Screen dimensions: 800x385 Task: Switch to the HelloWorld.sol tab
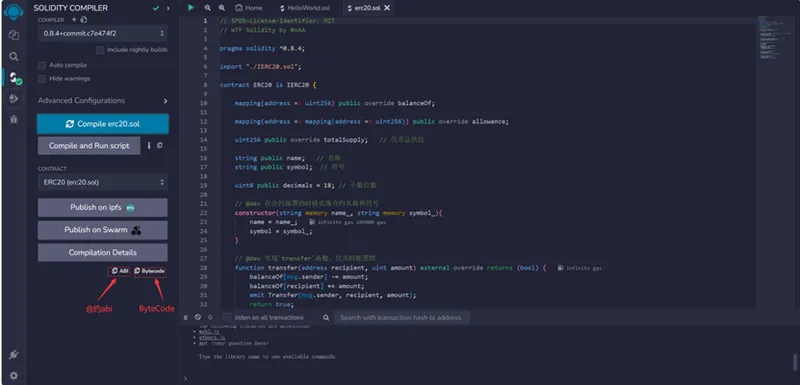point(305,8)
